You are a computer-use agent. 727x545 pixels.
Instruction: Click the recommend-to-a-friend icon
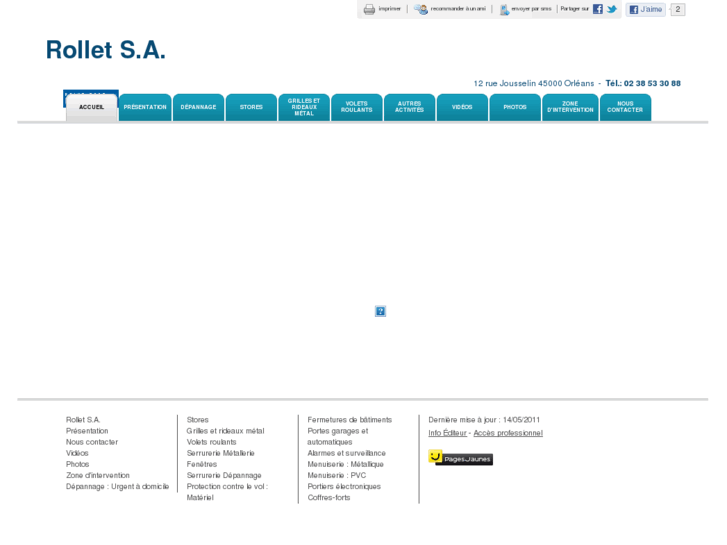click(421, 9)
